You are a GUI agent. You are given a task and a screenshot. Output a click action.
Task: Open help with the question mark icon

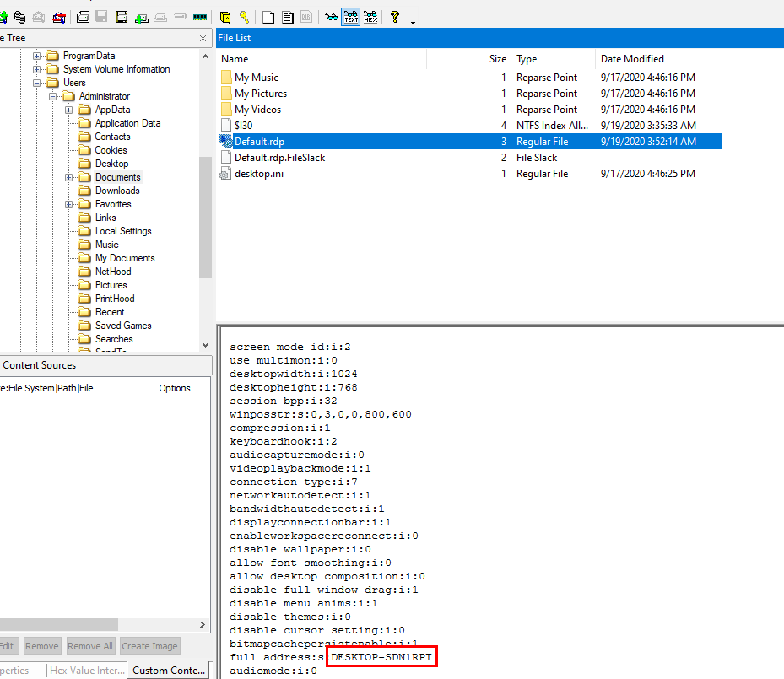tap(395, 17)
